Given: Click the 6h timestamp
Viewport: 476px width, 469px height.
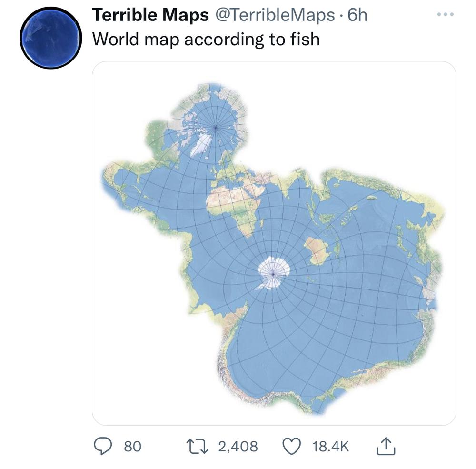Looking at the screenshot, I should point(357,15).
